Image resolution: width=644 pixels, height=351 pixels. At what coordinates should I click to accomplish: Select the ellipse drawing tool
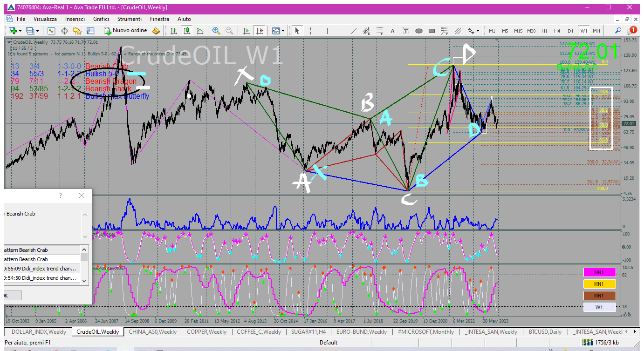(419, 31)
